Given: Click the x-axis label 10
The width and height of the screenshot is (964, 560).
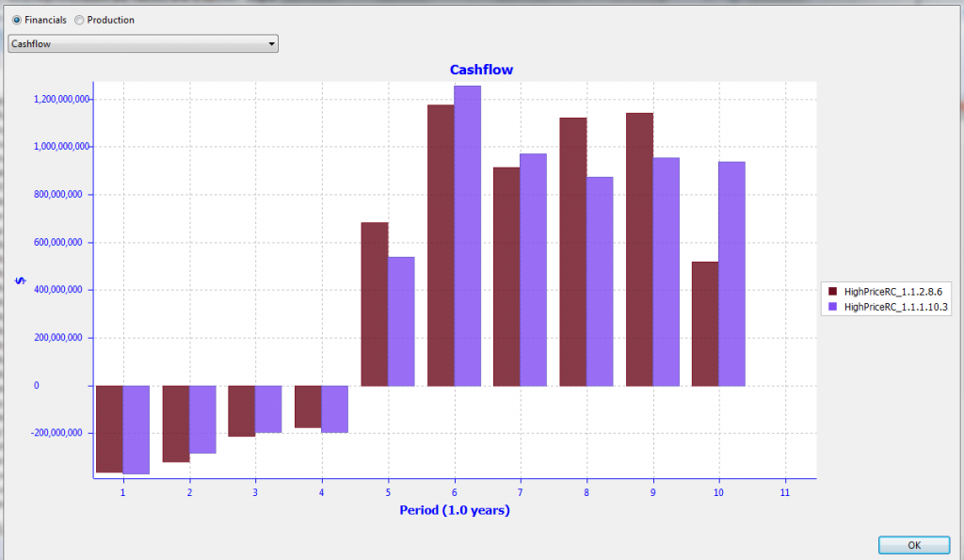Looking at the screenshot, I should [718, 492].
